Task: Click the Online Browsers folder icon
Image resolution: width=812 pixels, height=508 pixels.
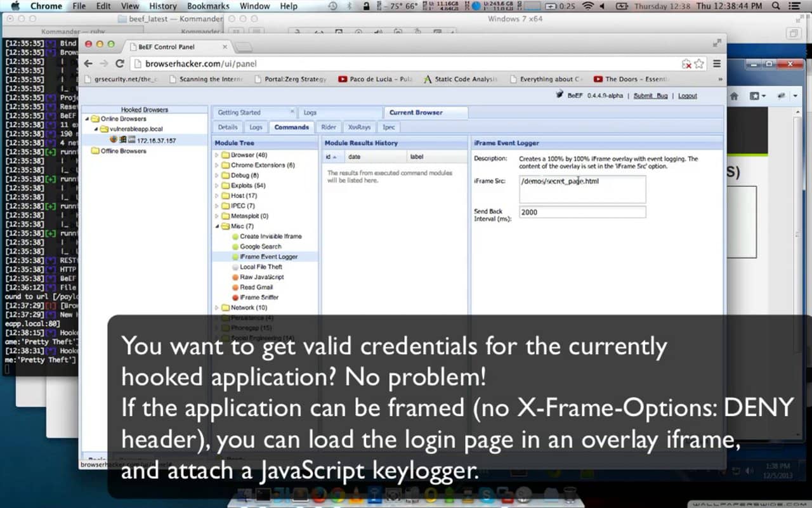Action: [x=96, y=119]
